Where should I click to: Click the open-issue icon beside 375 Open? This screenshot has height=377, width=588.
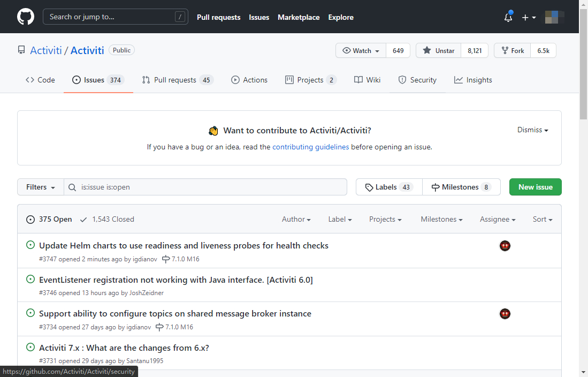point(30,219)
